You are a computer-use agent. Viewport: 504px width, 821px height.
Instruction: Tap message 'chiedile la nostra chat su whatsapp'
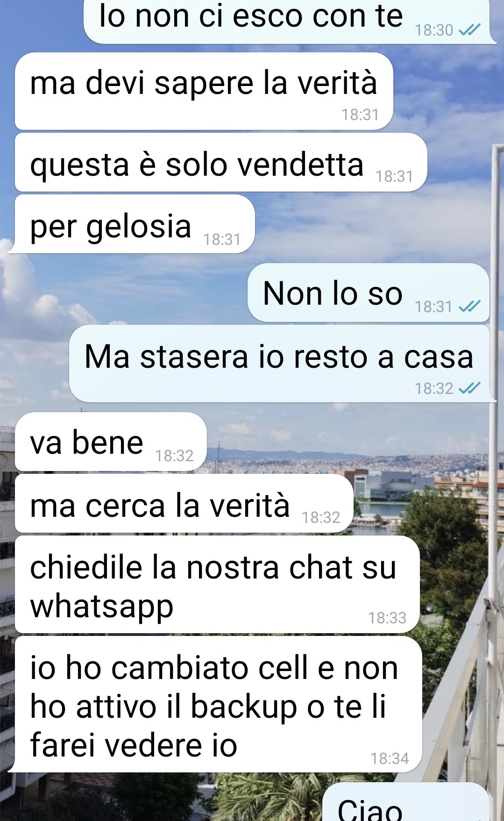pos(217,585)
